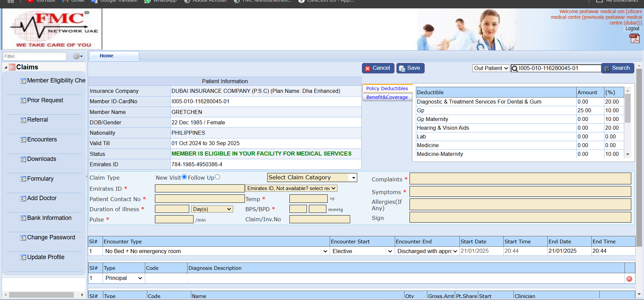Screen dimensions: 644x300
Task: Collapse the Claims tree node
Action: [x=6, y=67]
